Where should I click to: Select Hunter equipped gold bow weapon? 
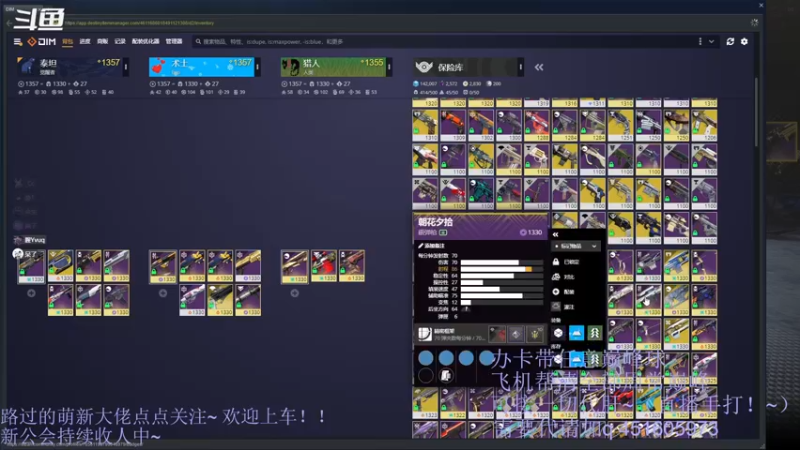click(294, 266)
